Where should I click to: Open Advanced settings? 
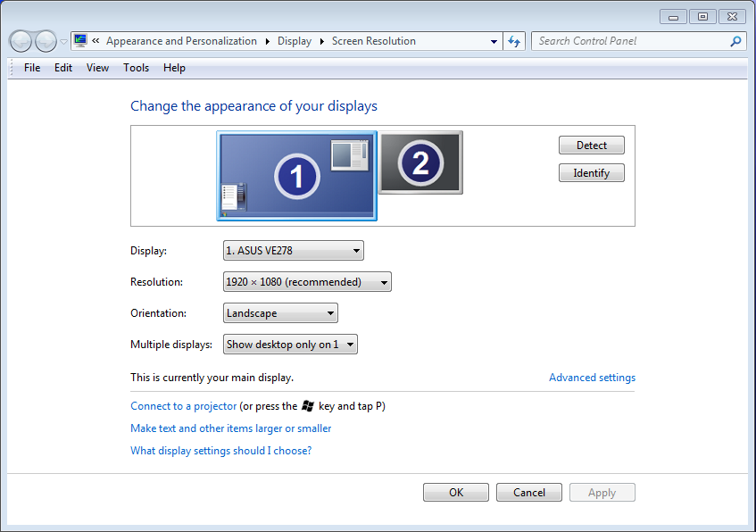592,377
